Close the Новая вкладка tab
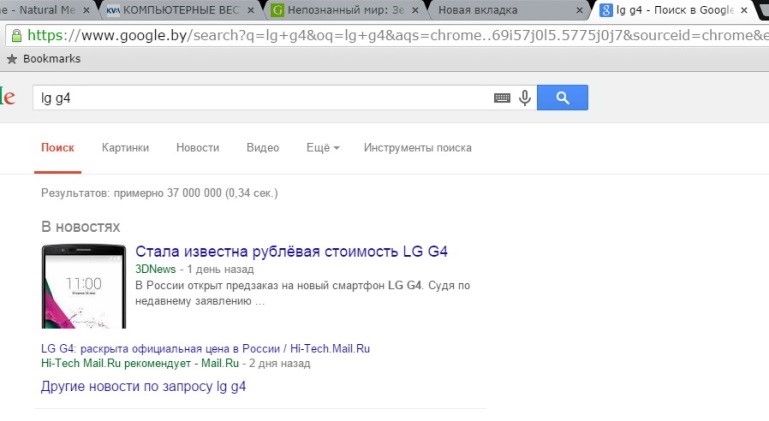The width and height of the screenshot is (769, 421). click(x=579, y=10)
